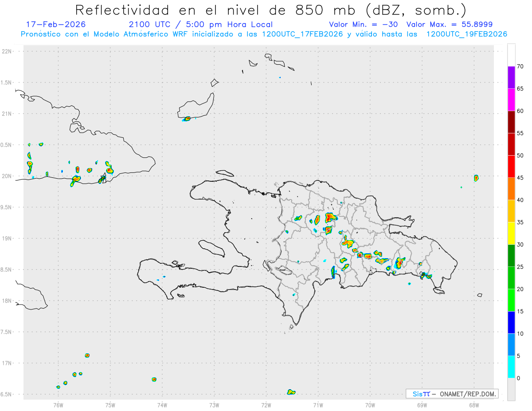The height and width of the screenshot is (411, 532).
Task: Click the longitude axis label "76W"
Action: [x=58, y=405]
